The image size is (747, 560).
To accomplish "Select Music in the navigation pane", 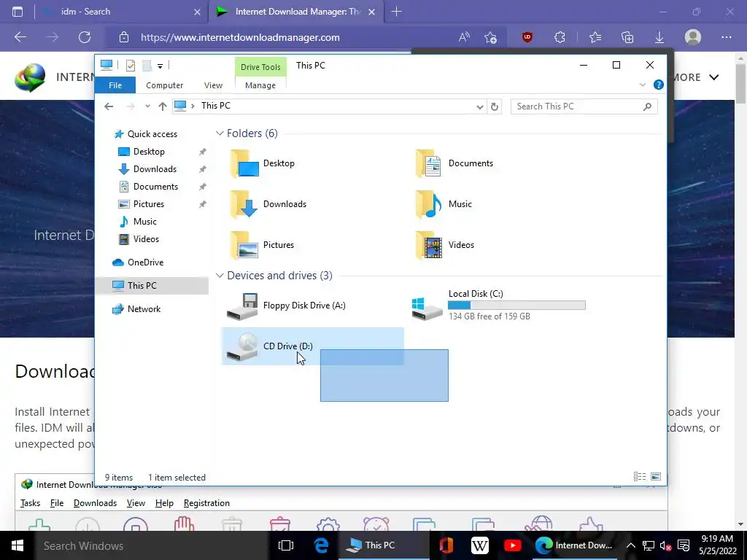I will [x=145, y=222].
